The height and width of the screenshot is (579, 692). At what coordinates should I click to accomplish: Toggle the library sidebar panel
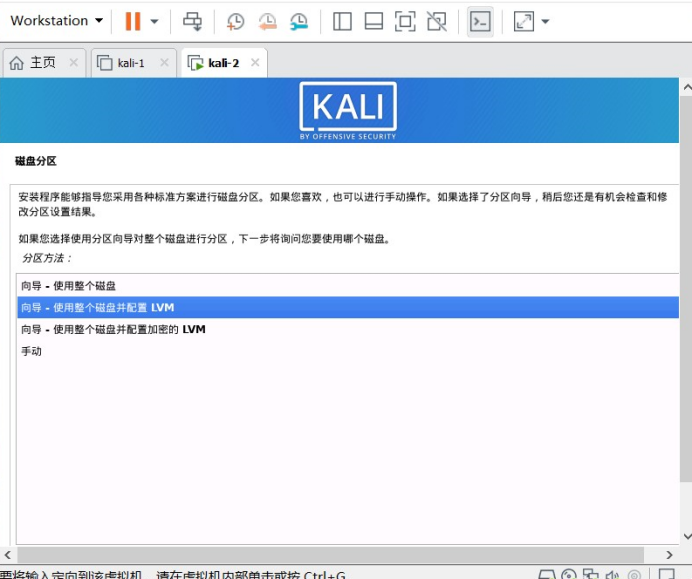pyautogui.click(x=342, y=21)
